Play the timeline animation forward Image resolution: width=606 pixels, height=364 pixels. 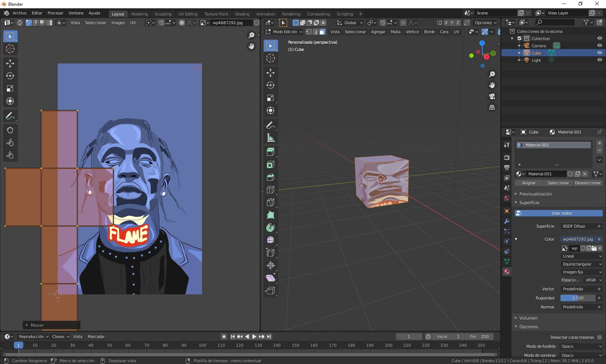(254, 337)
